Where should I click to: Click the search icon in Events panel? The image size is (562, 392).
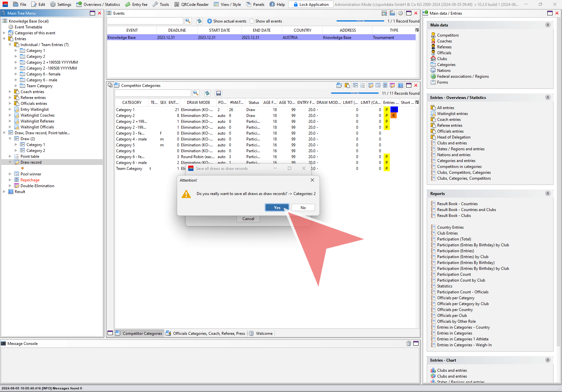(188, 21)
